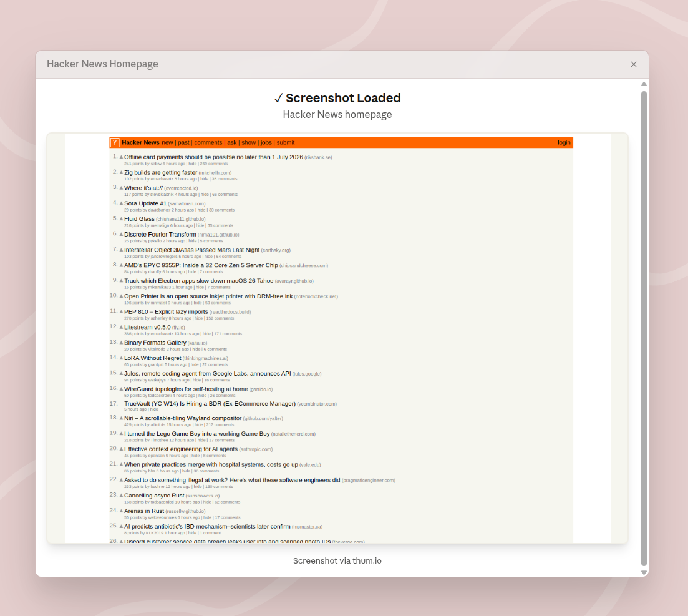Visit the mitchellh.com domain link
The height and width of the screenshot is (616, 688).
click(x=215, y=172)
